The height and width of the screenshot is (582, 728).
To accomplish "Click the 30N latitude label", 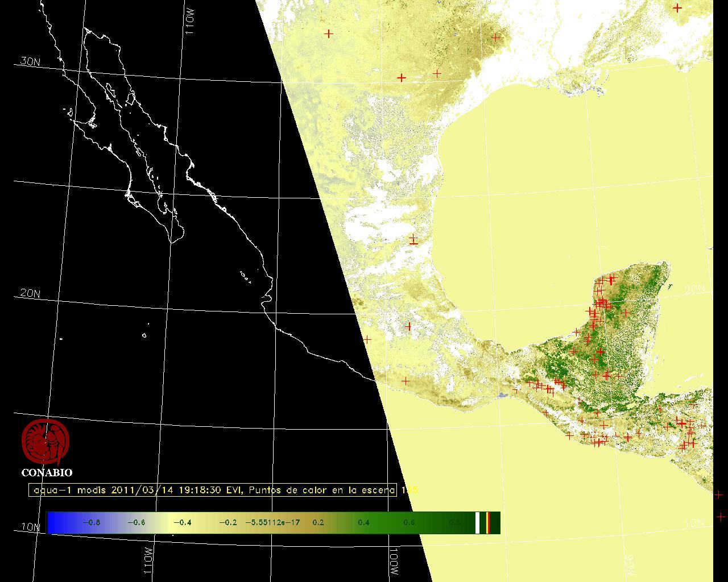I will point(30,61).
